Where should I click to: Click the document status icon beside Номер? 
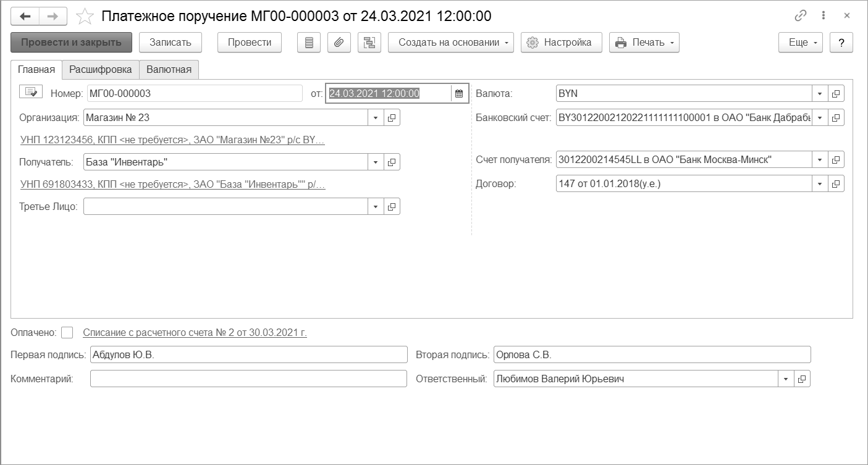(x=31, y=92)
